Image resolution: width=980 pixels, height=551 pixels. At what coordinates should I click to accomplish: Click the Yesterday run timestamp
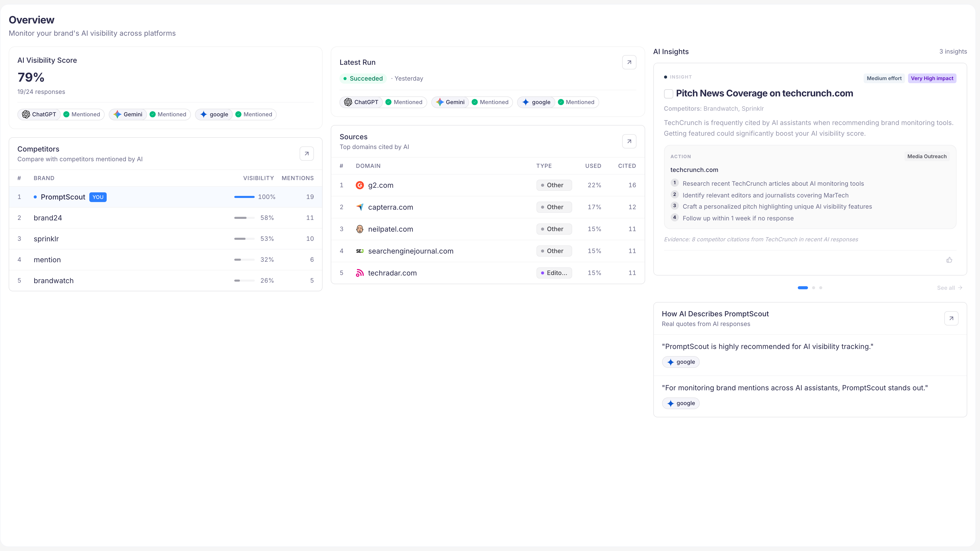coord(409,79)
